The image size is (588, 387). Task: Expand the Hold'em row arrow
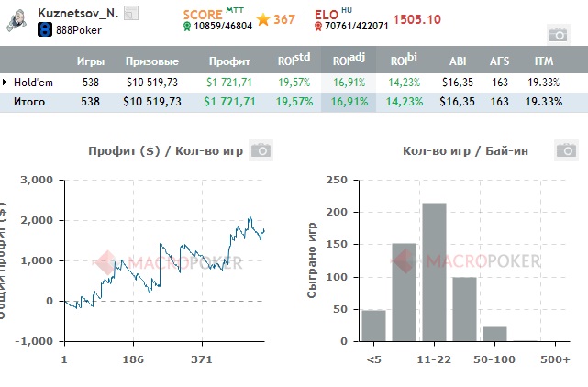click(6, 83)
